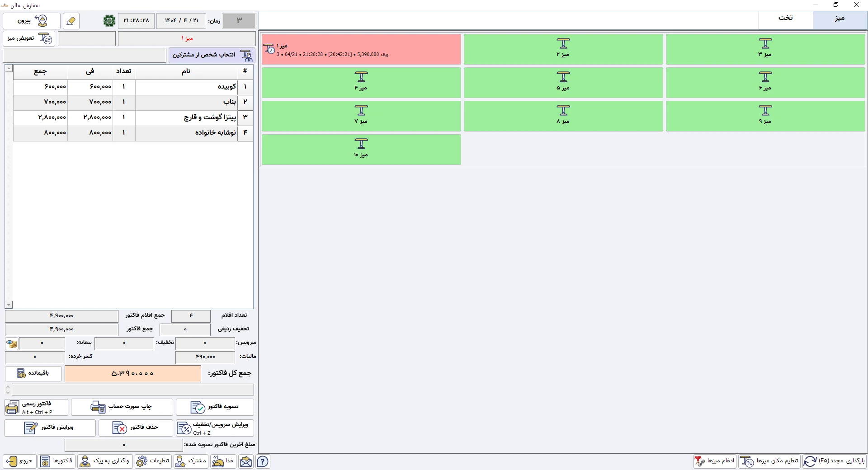Click بارگذاری مجدد (F5) reload button
The width and height of the screenshot is (868, 470).
[835, 461]
